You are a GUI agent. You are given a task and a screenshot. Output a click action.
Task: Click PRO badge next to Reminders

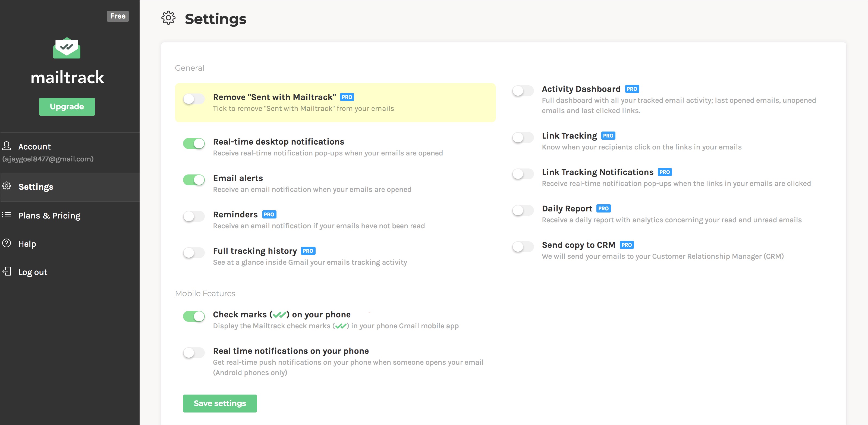tap(269, 214)
